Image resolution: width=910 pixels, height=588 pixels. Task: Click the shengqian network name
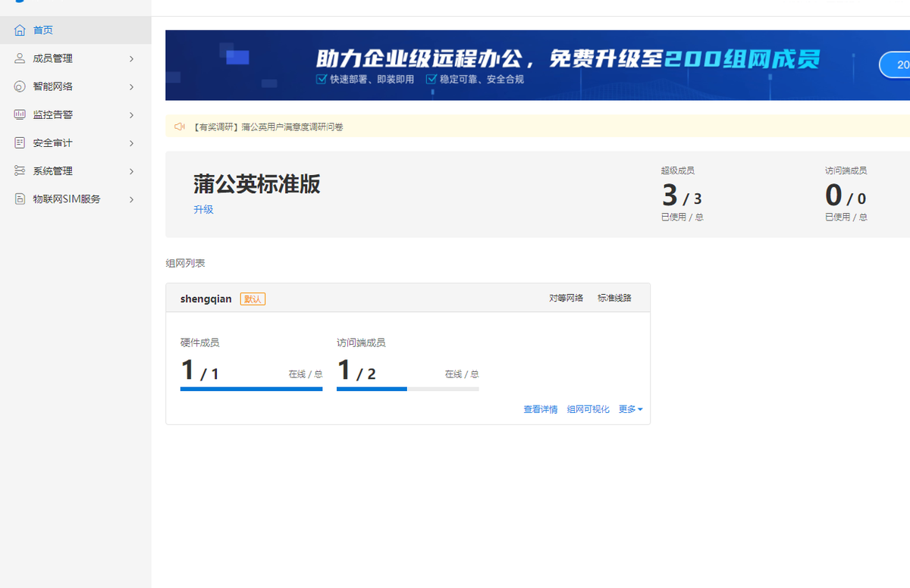[x=206, y=299]
